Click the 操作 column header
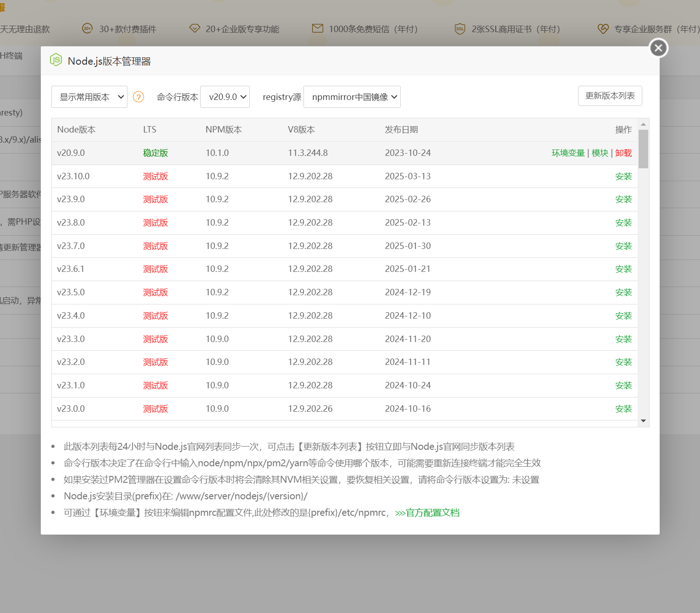 click(623, 130)
